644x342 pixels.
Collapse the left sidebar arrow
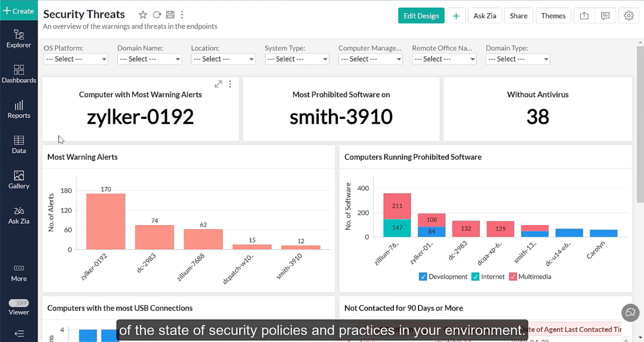[19, 333]
